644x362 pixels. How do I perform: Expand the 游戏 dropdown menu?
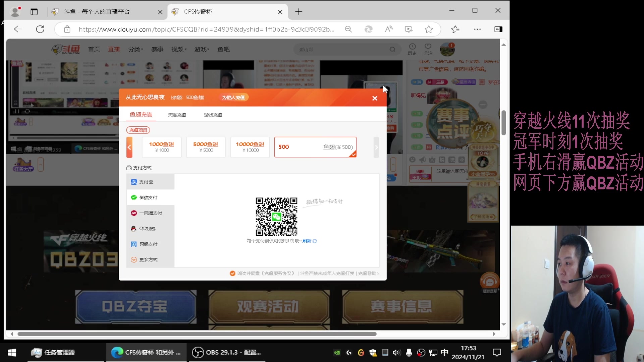tap(202, 49)
